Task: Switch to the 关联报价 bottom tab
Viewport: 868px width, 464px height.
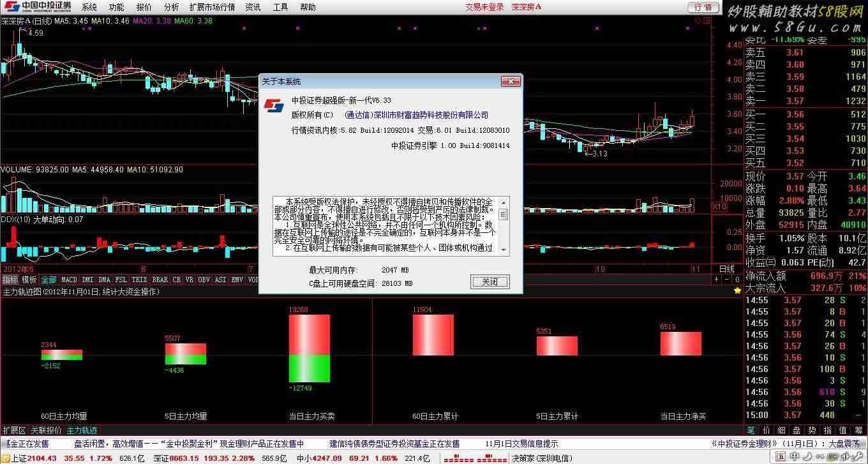Action: [47, 430]
